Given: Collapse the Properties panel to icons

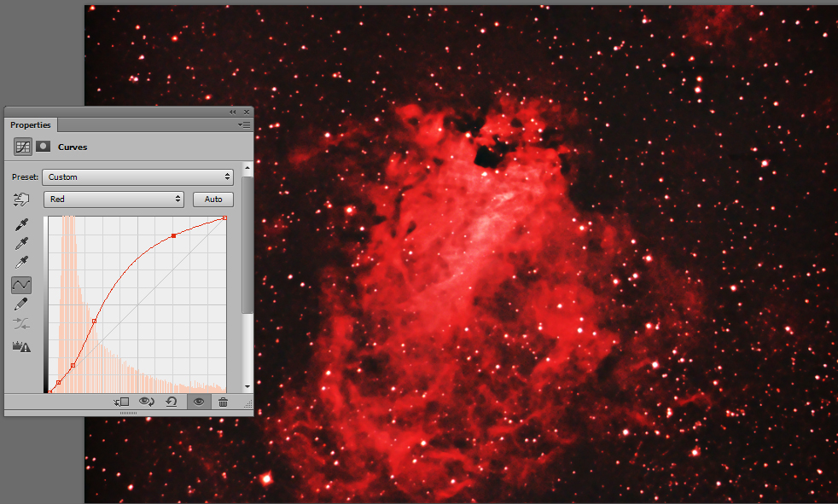Looking at the screenshot, I should tap(232, 112).
